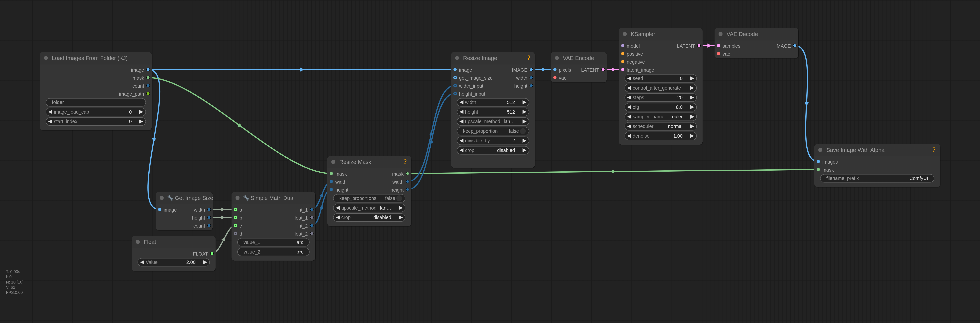Click the VAE Decode IMAGE output socket

794,46
